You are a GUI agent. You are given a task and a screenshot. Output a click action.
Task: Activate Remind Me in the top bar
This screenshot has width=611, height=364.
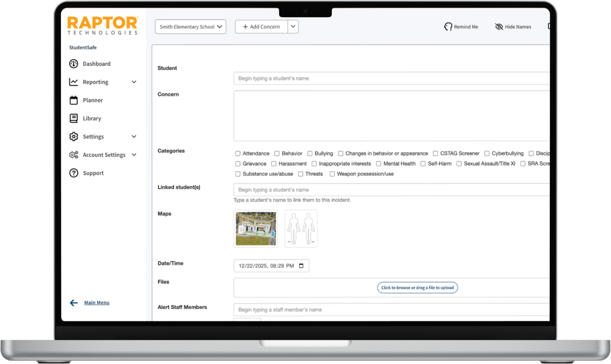(461, 27)
